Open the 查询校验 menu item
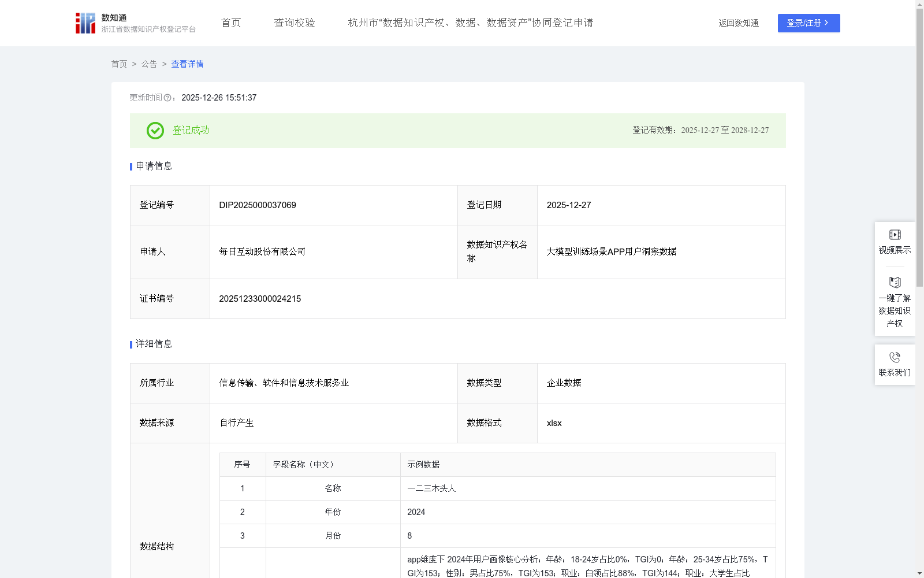 pos(295,23)
